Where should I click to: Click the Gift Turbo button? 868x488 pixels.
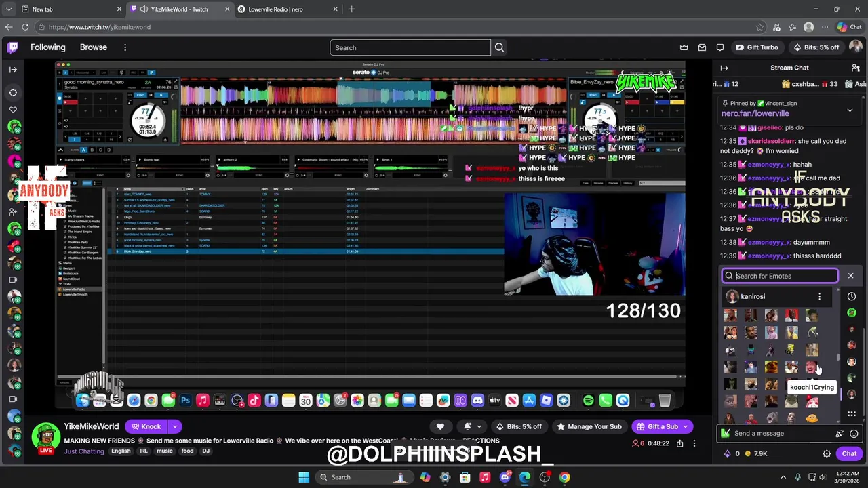point(756,47)
